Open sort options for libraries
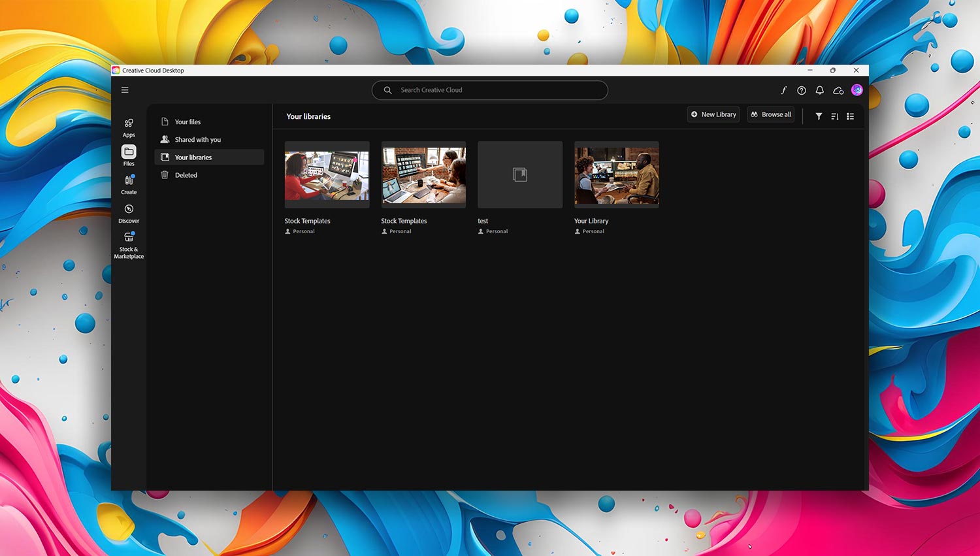980x556 pixels. [834, 116]
